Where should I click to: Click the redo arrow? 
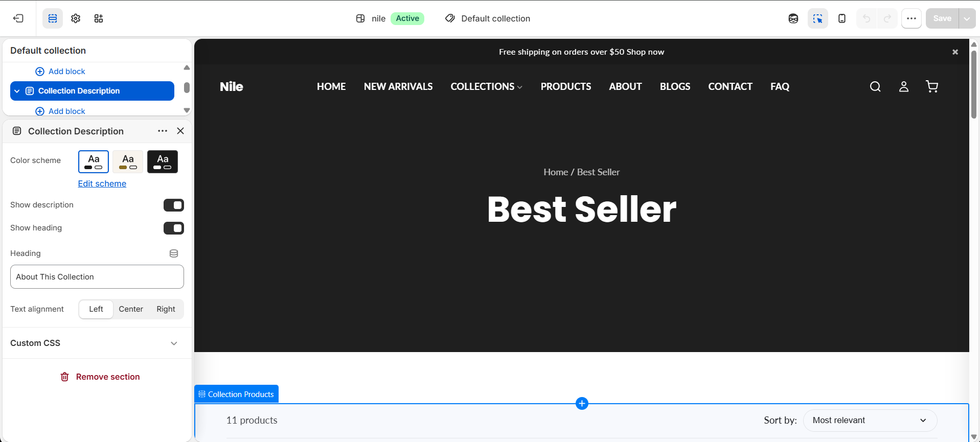click(887, 18)
